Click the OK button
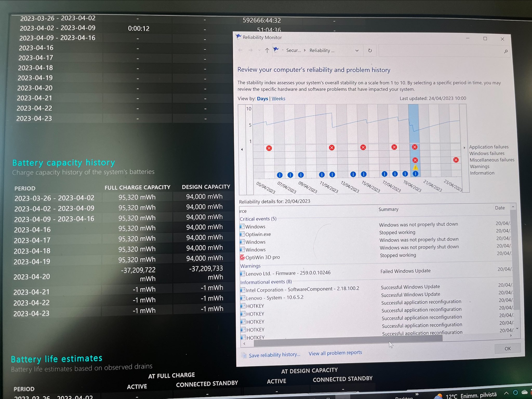Image resolution: width=532 pixels, height=399 pixels. [x=508, y=348]
